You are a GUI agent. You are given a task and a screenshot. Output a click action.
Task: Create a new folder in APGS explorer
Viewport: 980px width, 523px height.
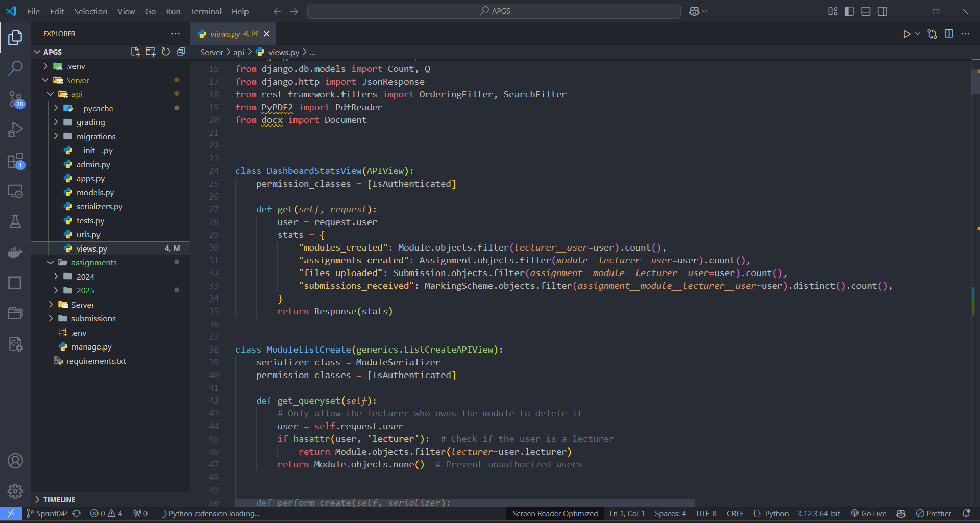click(x=151, y=52)
